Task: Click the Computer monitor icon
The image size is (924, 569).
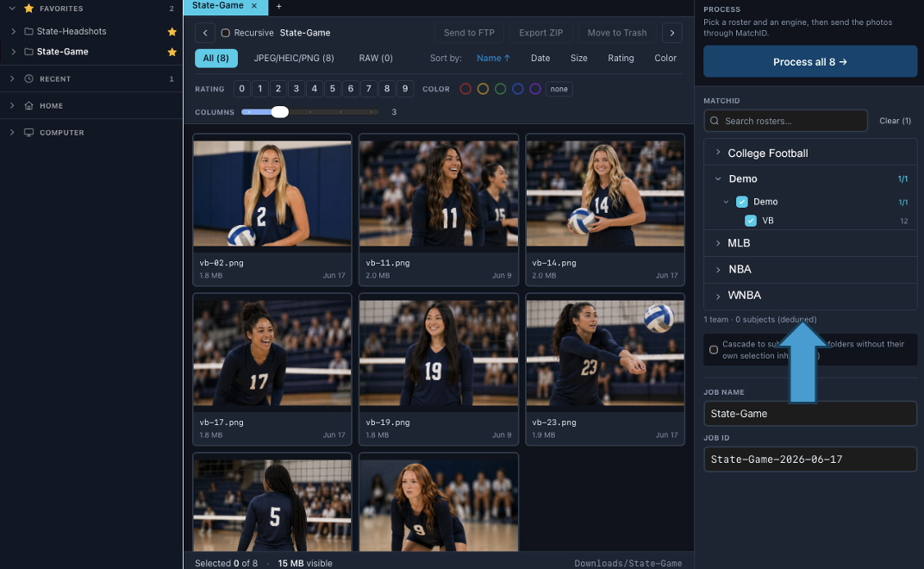Action: (28, 133)
